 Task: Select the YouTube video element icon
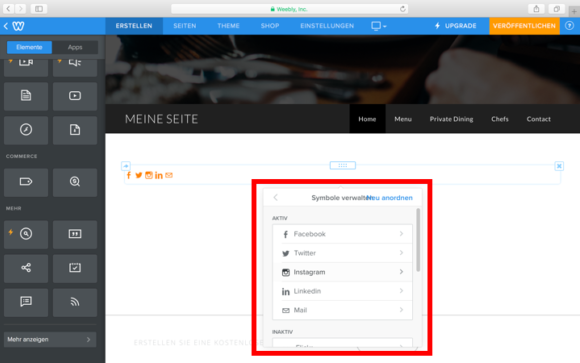[75, 96]
